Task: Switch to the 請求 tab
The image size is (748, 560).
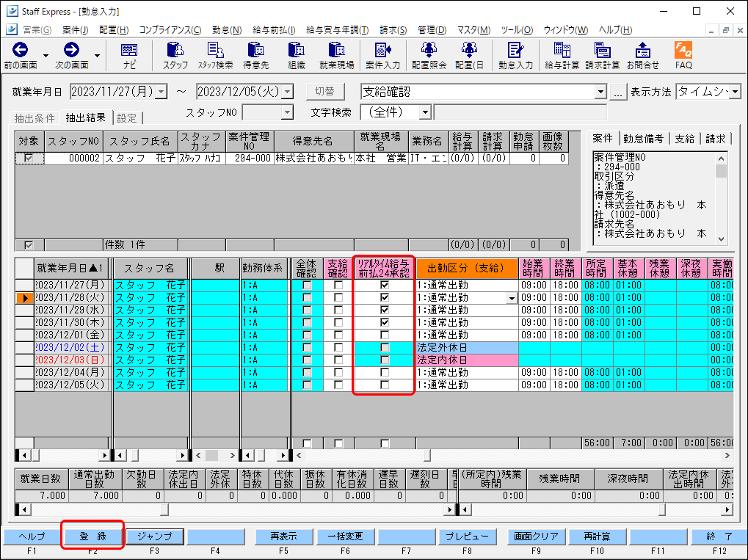Action: click(x=715, y=139)
